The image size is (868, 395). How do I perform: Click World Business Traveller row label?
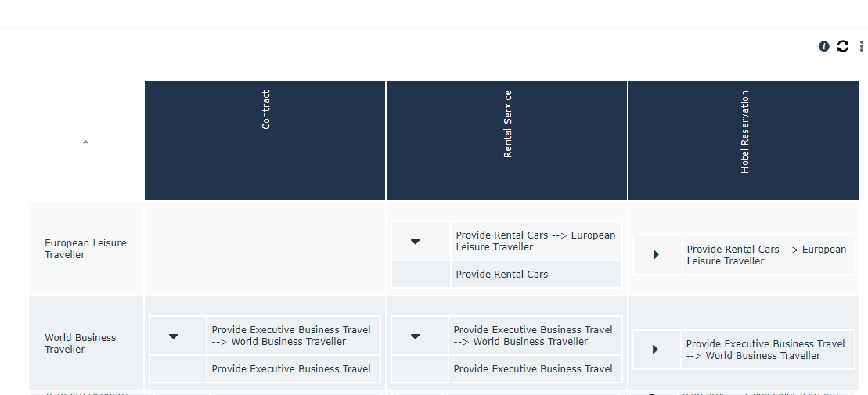pyautogui.click(x=80, y=343)
